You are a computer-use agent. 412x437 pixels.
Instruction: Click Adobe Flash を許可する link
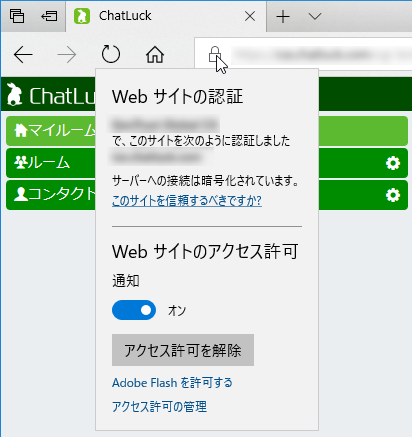pyautogui.click(x=172, y=383)
